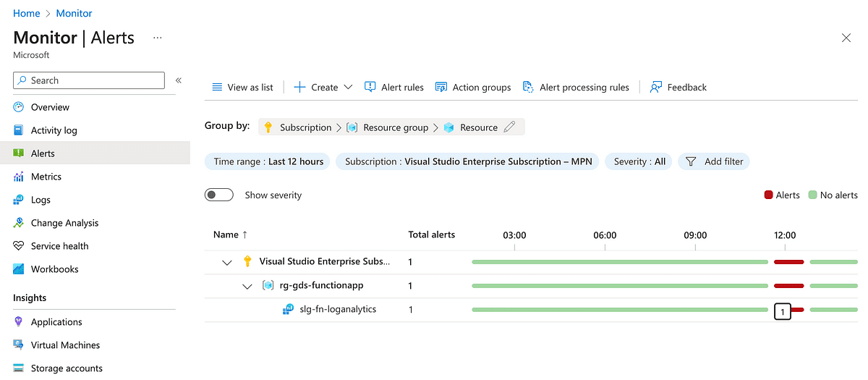Click the Alert rules icon in toolbar
Image resolution: width=868 pixels, height=380 pixels.
[x=370, y=87]
